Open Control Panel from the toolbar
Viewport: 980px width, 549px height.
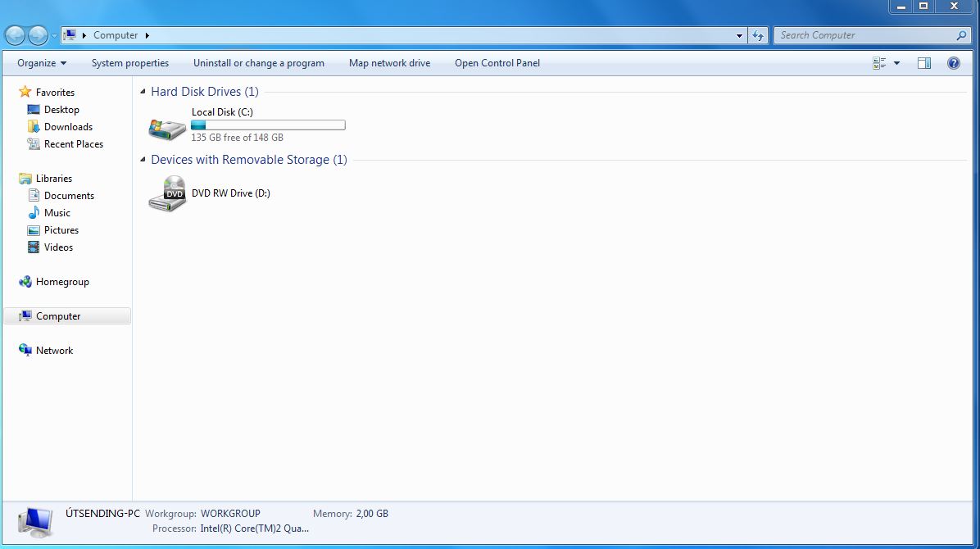(x=497, y=62)
